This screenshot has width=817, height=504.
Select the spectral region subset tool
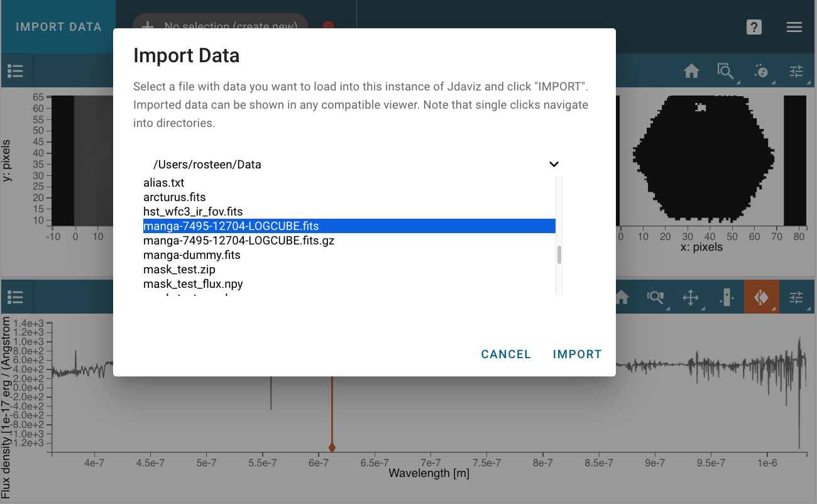click(x=727, y=297)
